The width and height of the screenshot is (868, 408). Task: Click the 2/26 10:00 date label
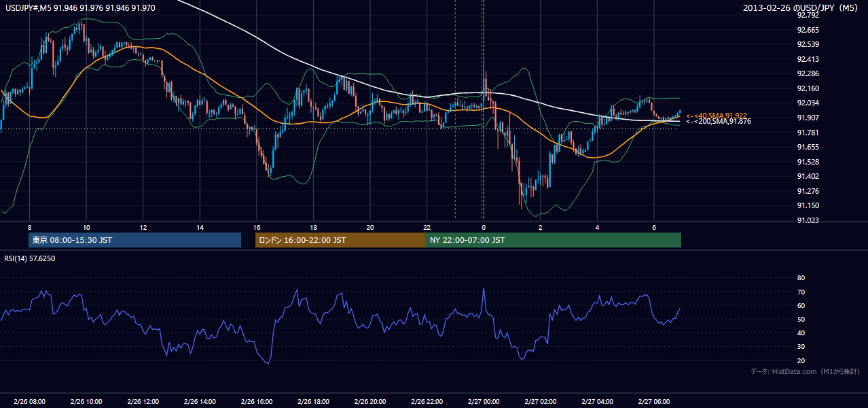point(86,402)
